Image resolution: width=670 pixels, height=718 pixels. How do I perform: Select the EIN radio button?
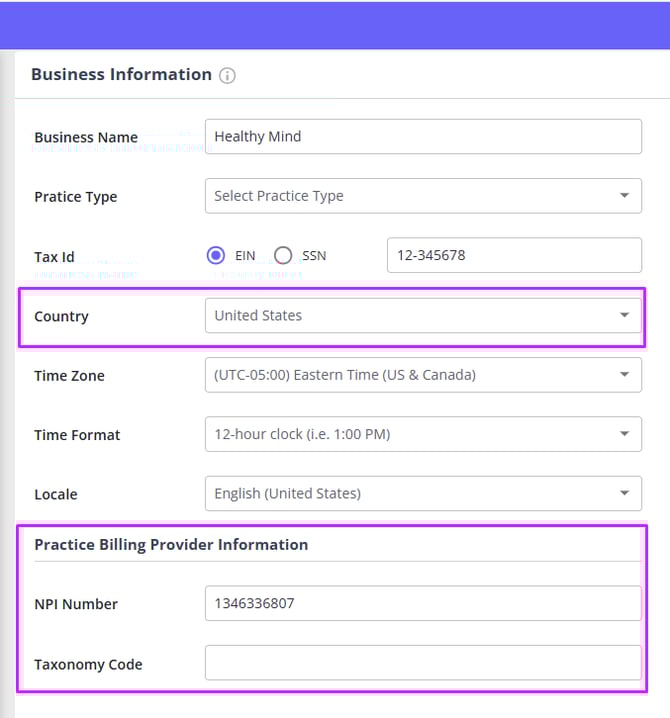coord(216,255)
